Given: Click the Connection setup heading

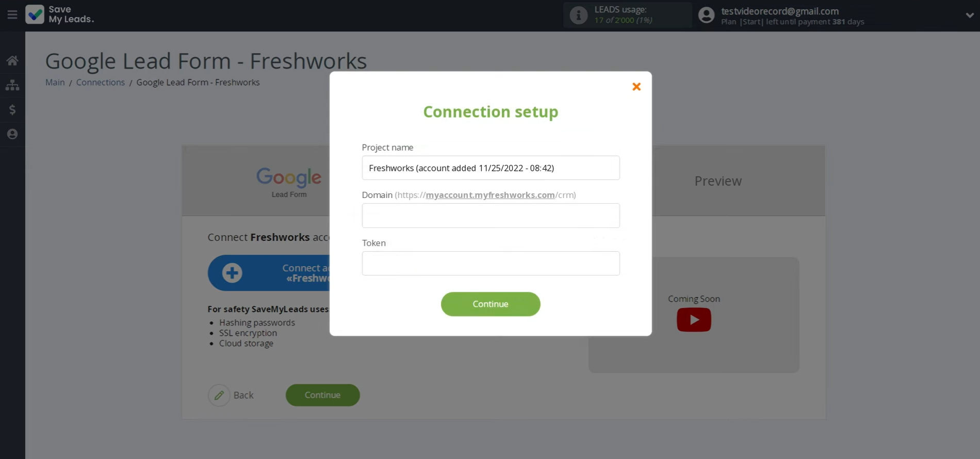Looking at the screenshot, I should tap(491, 112).
